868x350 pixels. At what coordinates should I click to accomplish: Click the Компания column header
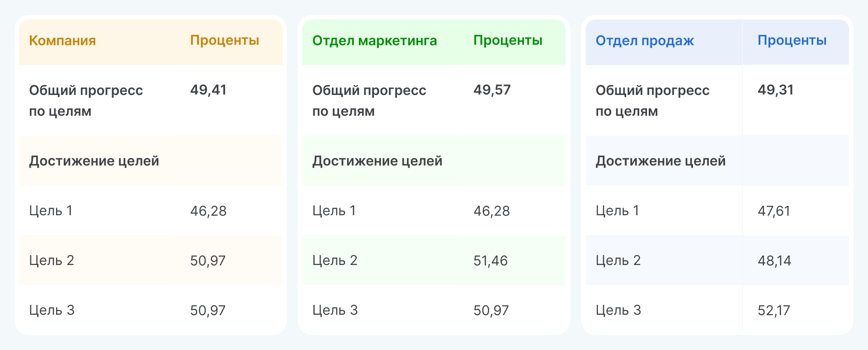(62, 41)
